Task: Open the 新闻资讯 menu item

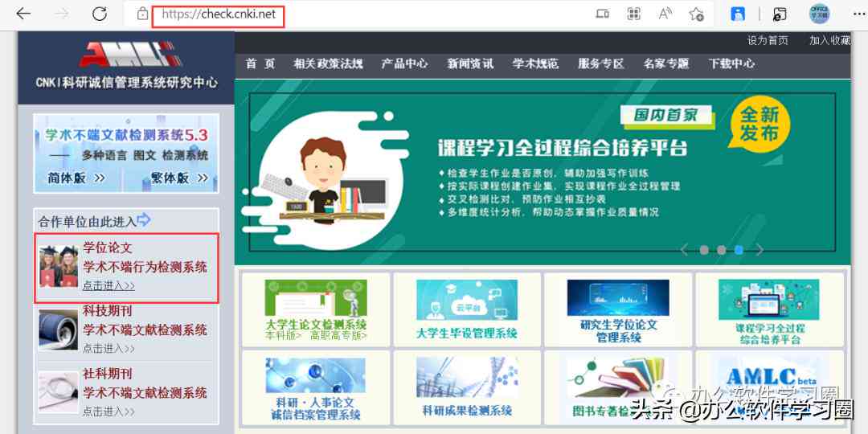Action: click(x=470, y=63)
